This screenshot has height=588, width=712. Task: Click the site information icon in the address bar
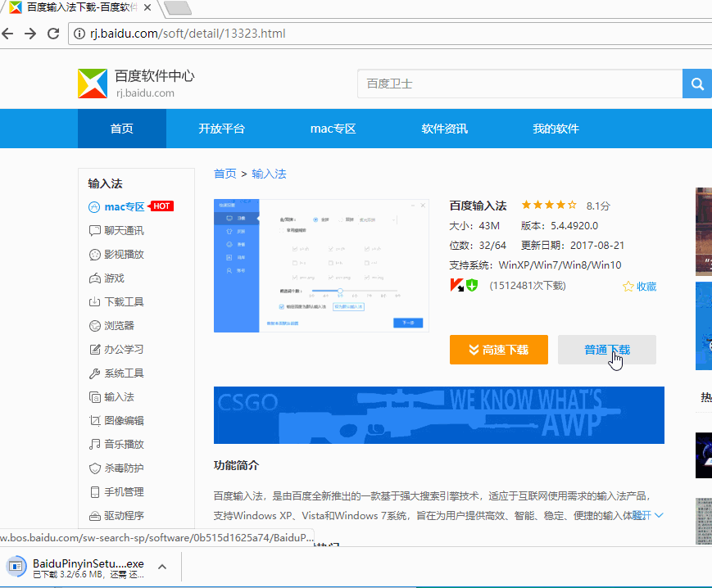tap(79, 34)
